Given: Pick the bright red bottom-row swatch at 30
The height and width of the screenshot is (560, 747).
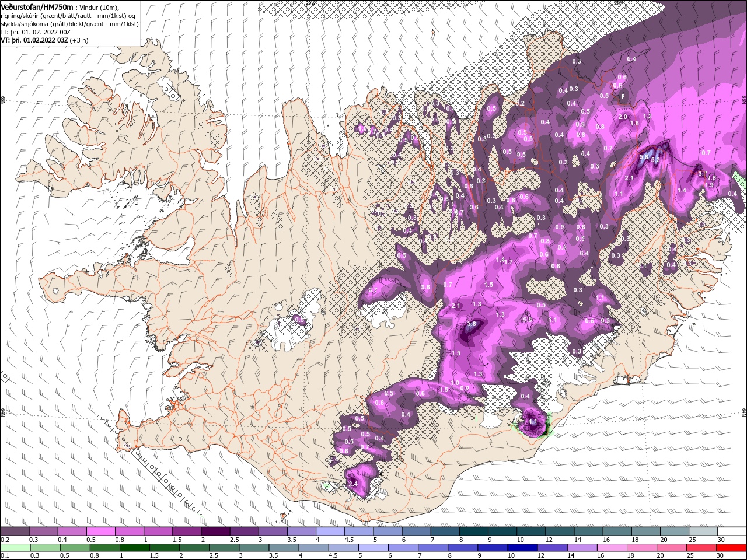Looking at the screenshot, I should [731, 548].
